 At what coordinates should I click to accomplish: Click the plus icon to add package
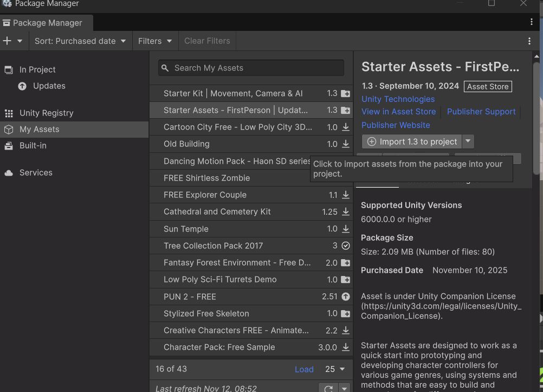pos(7,41)
